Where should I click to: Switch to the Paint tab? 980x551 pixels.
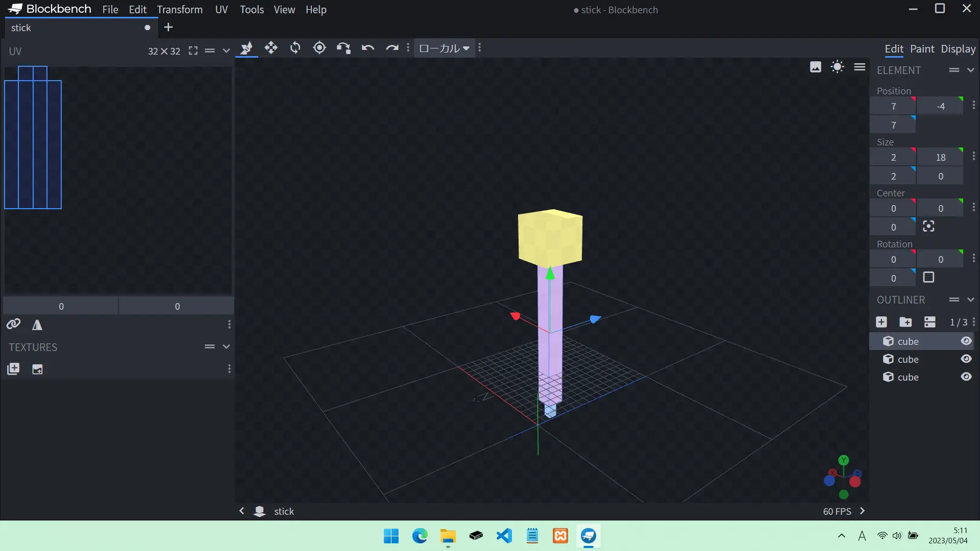[x=922, y=49]
